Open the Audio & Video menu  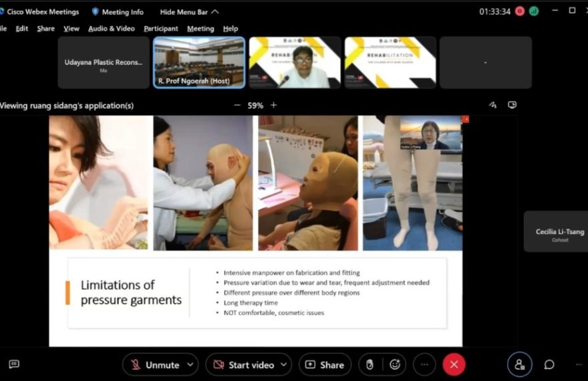point(111,29)
